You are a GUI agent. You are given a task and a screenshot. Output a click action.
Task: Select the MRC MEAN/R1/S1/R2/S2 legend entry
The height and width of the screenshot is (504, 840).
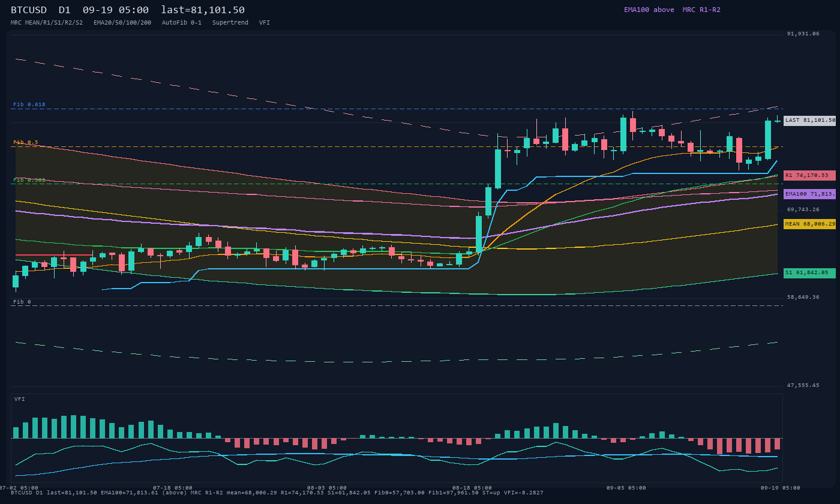click(x=47, y=23)
